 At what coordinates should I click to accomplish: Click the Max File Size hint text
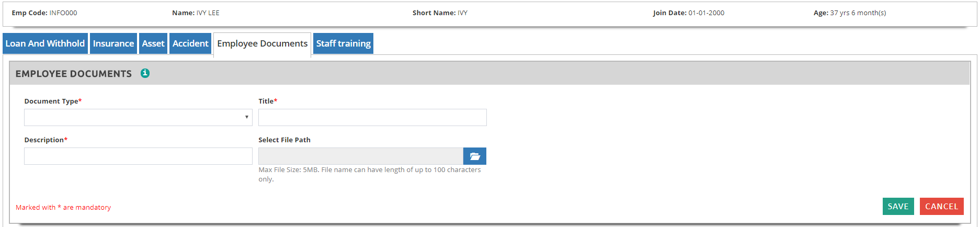click(x=369, y=170)
